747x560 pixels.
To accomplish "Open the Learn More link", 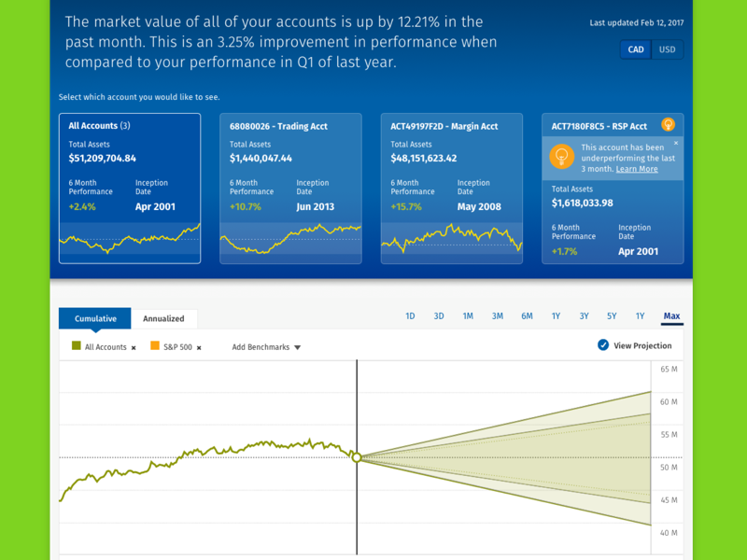I will click(637, 169).
